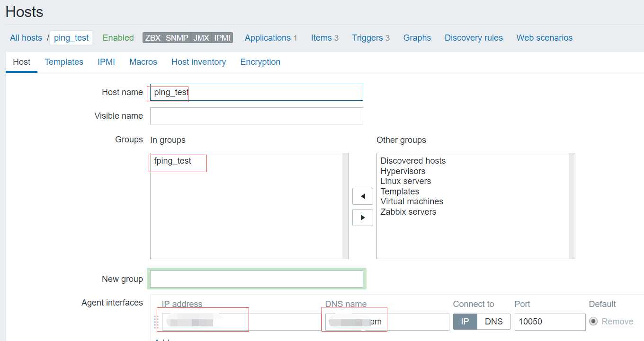Click the JMX availability badge

pyautogui.click(x=201, y=38)
